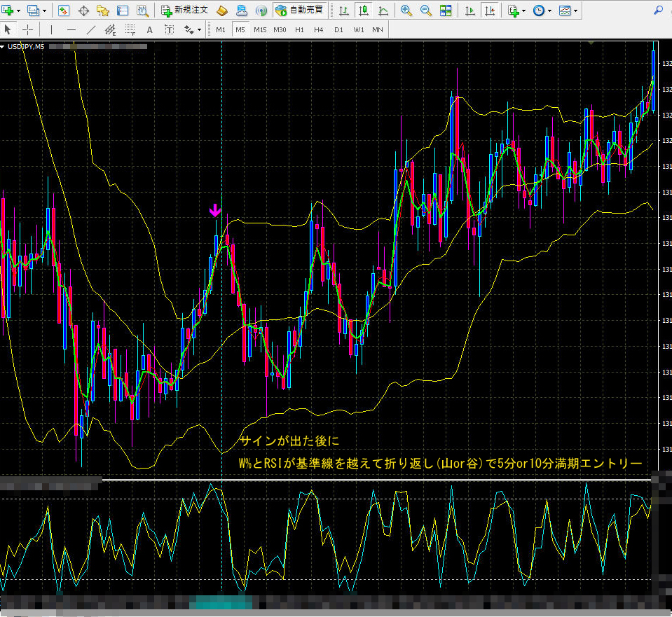Click the 新規注文 new order button
The image size is (672, 617).
tap(184, 11)
